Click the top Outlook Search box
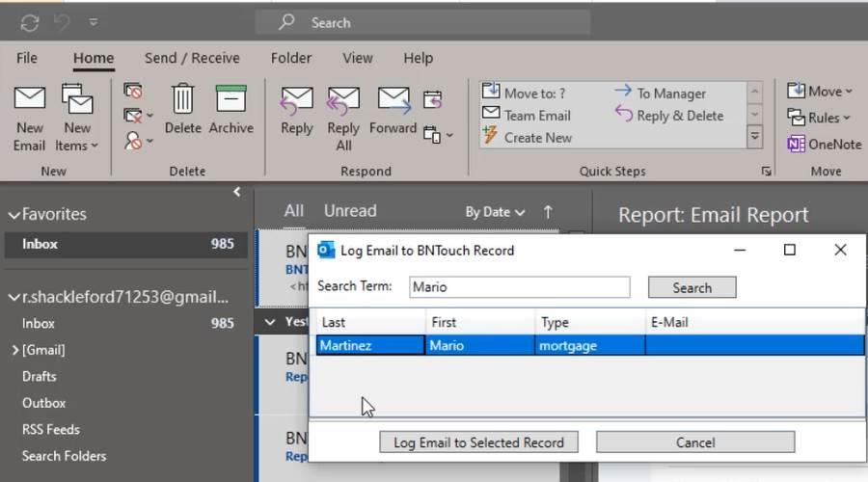The width and height of the screenshot is (868, 482). tap(423, 23)
